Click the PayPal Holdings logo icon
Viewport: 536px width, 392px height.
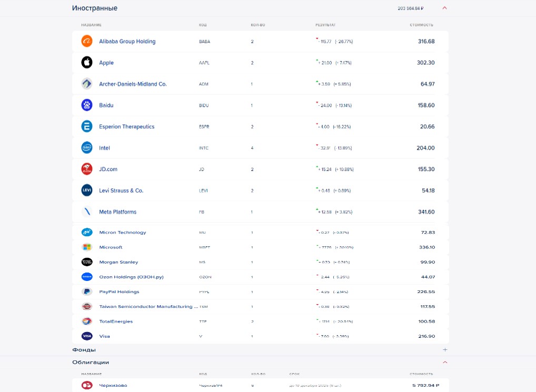(87, 292)
